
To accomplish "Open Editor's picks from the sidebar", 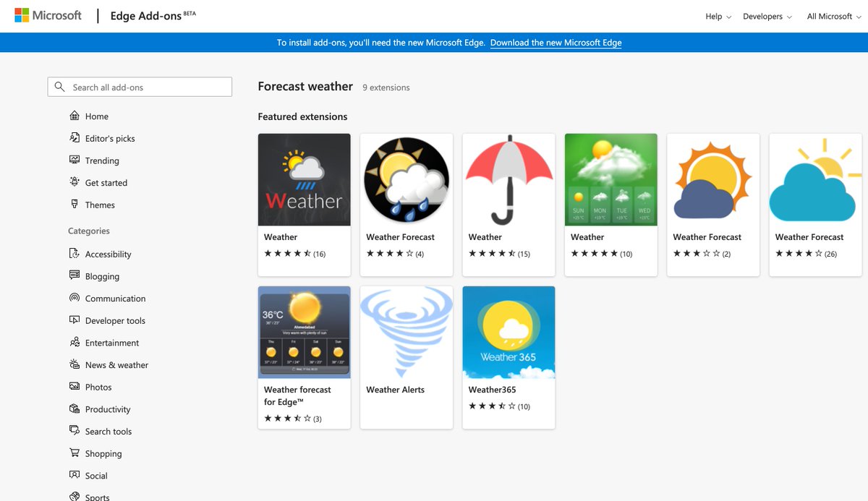I will tap(75, 138).
